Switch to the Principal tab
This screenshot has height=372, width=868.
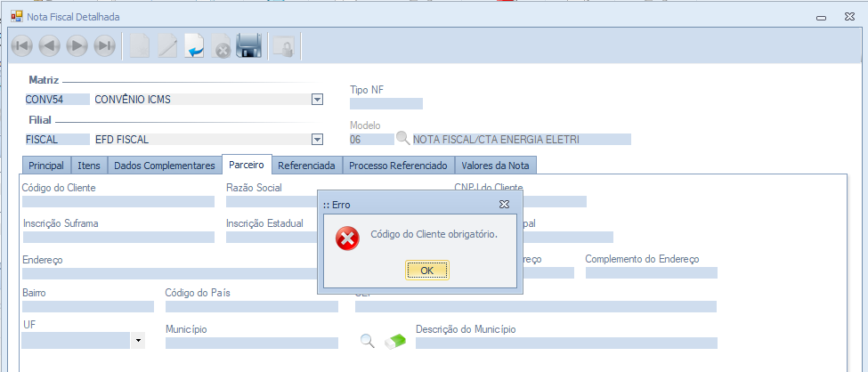tap(46, 165)
